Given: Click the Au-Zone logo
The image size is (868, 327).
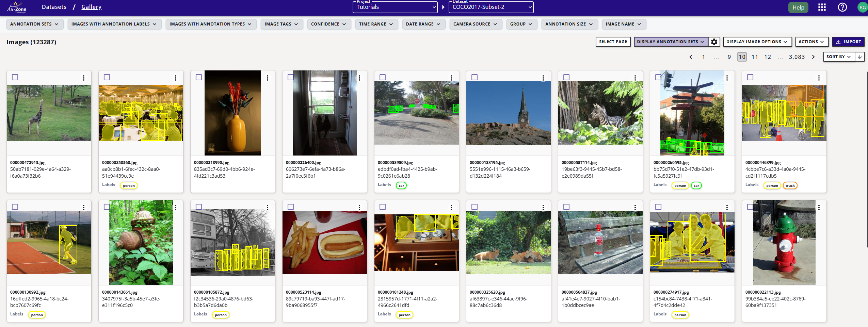Looking at the screenshot, I should (x=17, y=7).
